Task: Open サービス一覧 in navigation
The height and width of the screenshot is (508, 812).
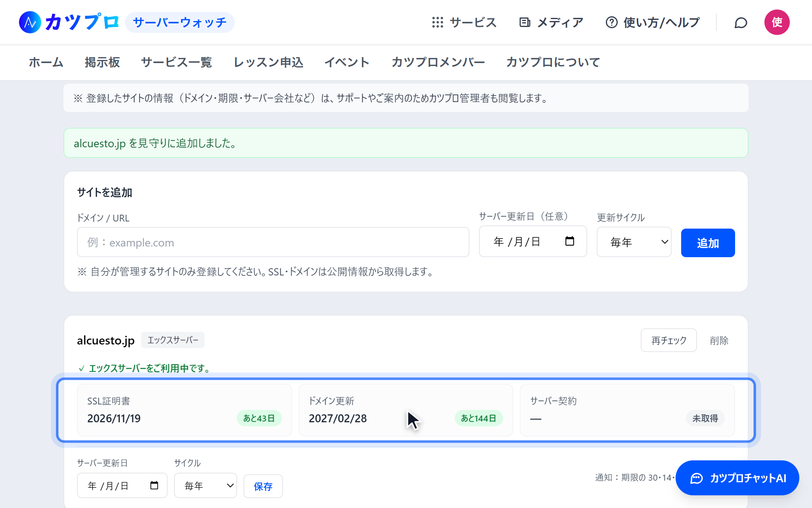Action: click(176, 62)
